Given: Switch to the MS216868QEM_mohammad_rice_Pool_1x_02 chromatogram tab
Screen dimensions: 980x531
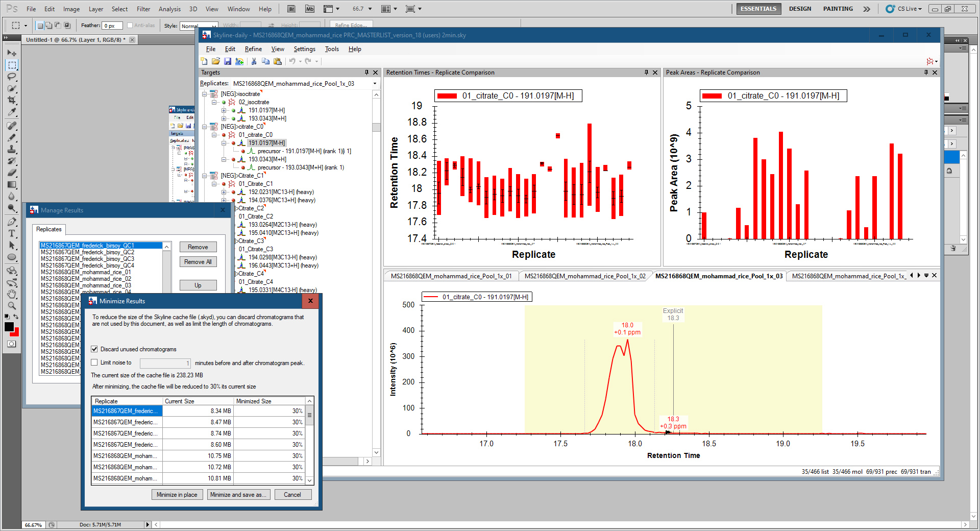Looking at the screenshot, I should [584, 276].
